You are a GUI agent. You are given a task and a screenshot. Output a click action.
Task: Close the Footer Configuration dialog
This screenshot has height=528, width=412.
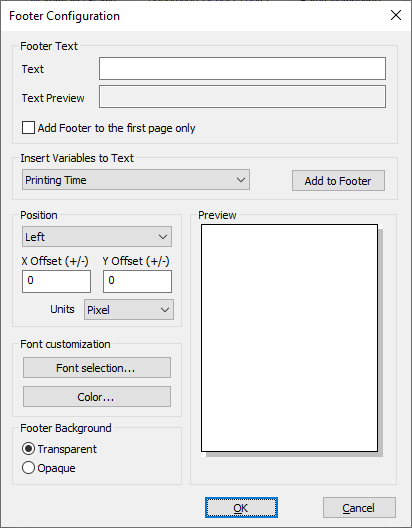[x=396, y=15]
